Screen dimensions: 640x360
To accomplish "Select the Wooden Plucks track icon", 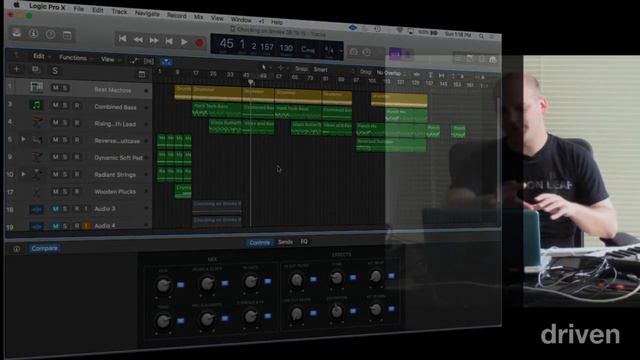I will click(x=37, y=191).
